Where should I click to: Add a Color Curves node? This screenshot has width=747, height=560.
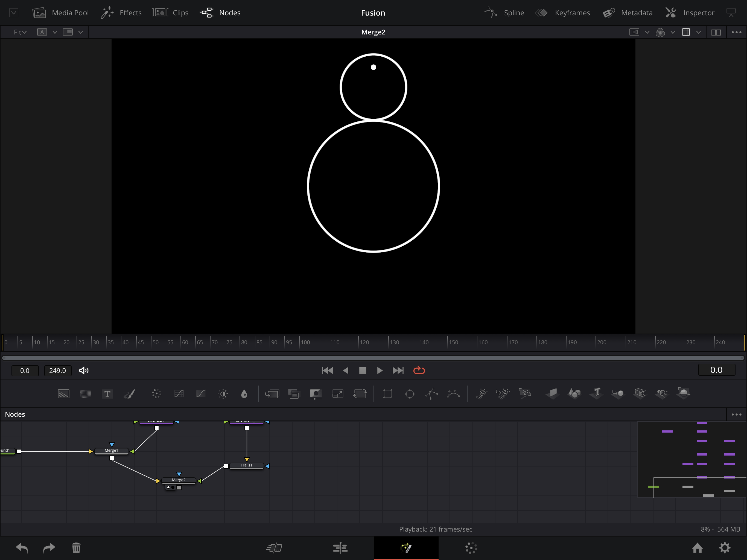click(201, 394)
